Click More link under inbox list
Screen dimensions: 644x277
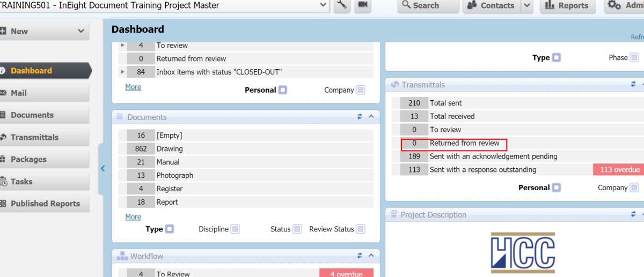pos(133,87)
